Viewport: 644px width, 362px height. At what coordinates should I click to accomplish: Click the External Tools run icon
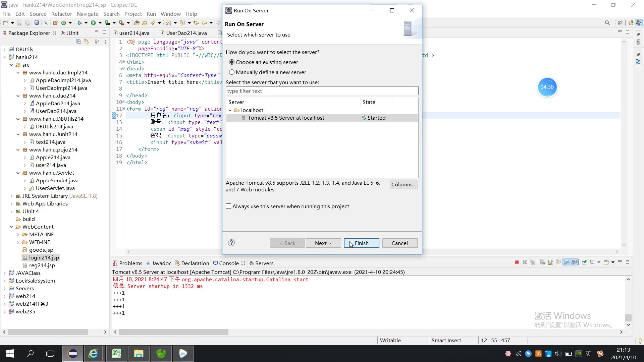(121, 23)
